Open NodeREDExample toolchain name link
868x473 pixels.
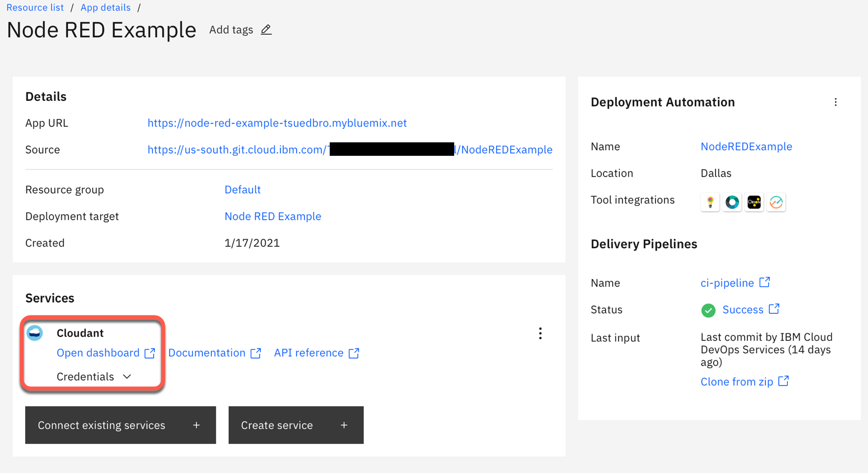[746, 146]
